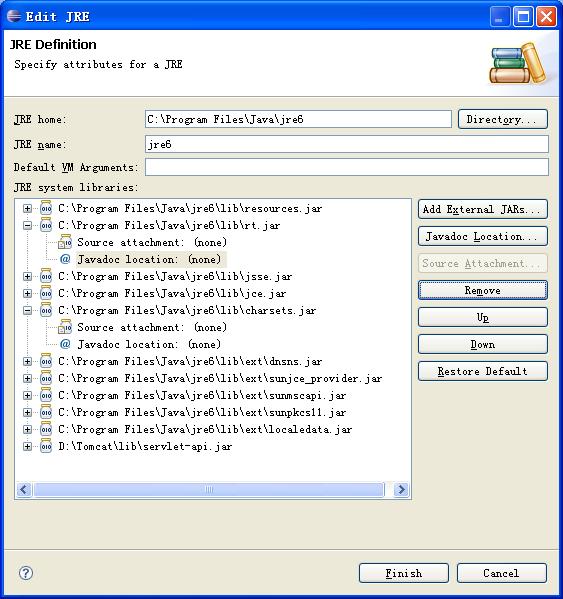Click the @ Javadoc icon under rt.jar

65,259
